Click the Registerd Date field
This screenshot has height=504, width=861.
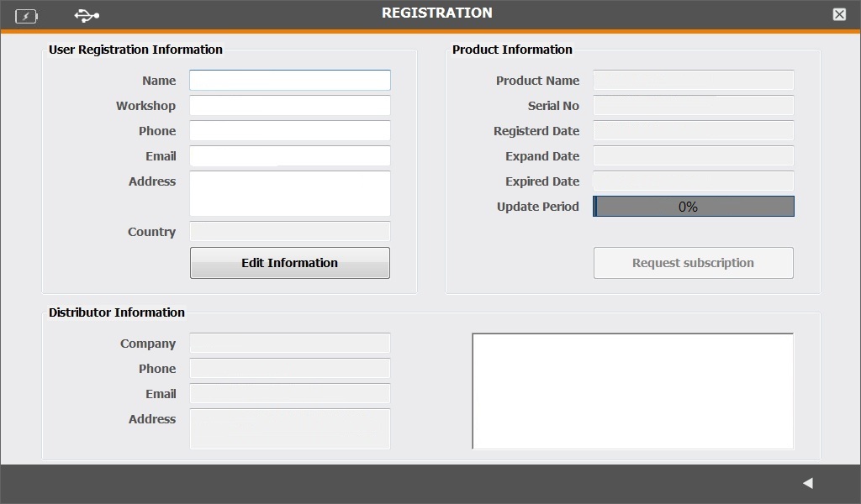[693, 131]
